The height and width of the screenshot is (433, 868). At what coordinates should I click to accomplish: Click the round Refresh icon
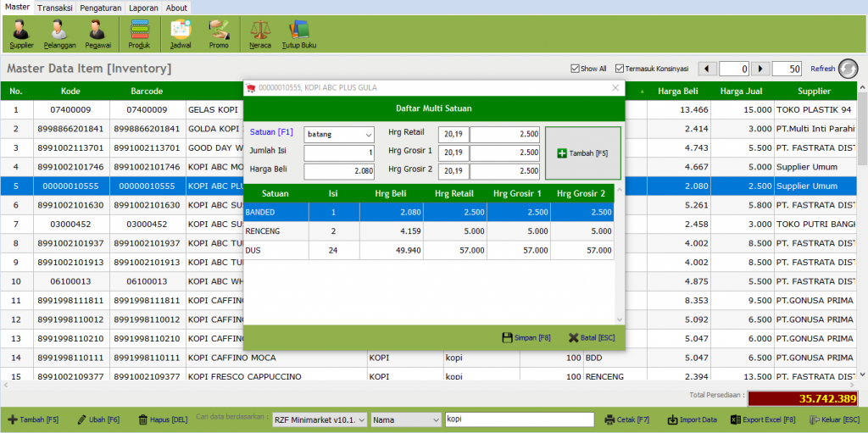[x=848, y=69]
